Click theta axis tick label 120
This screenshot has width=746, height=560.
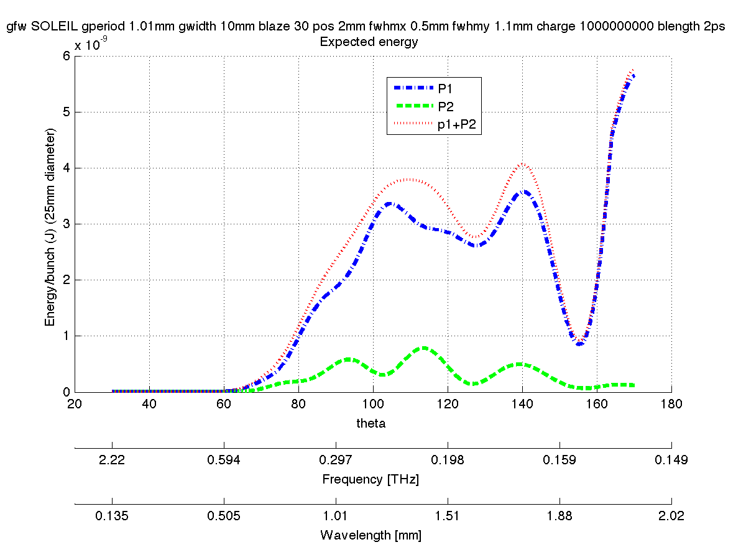[448, 404]
